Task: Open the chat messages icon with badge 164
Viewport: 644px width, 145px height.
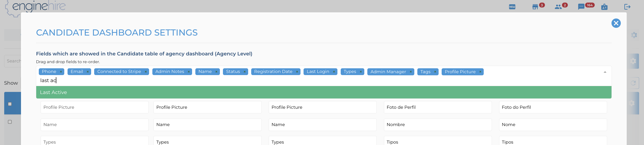Action: (581, 7)
